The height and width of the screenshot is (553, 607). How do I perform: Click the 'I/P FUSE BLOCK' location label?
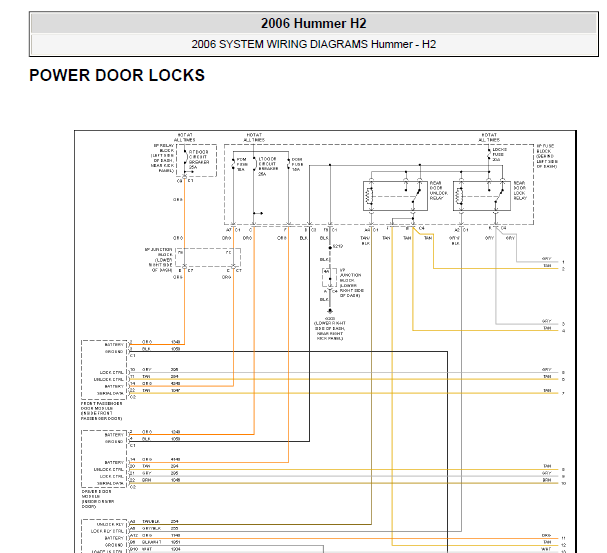tap(547, 156)
